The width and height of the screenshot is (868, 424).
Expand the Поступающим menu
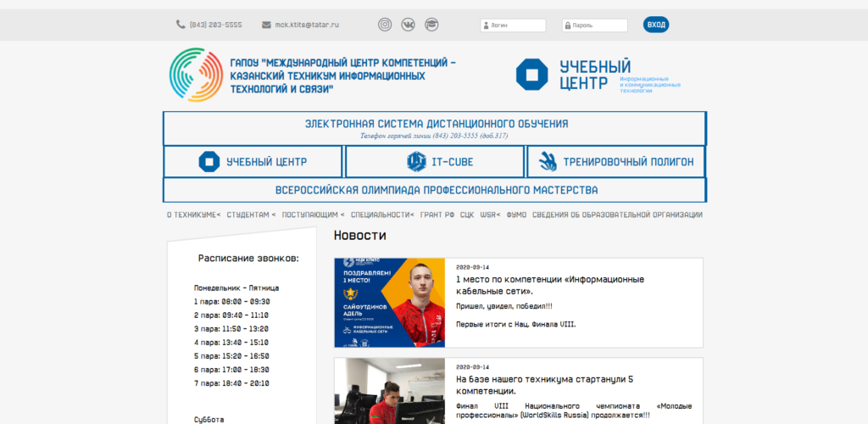pyautogui.click(x=313, y=215)
